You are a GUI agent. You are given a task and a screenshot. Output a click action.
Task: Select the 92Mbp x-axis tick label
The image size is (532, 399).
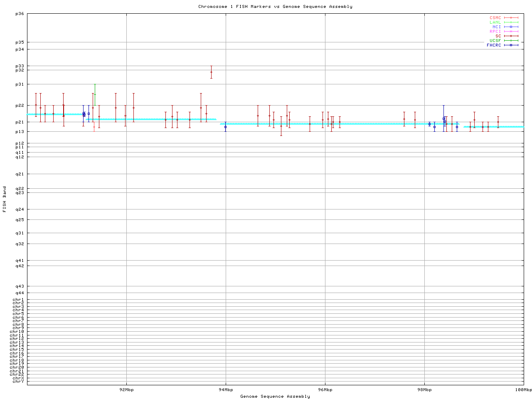pyautogui.click(x=126, y=390)
